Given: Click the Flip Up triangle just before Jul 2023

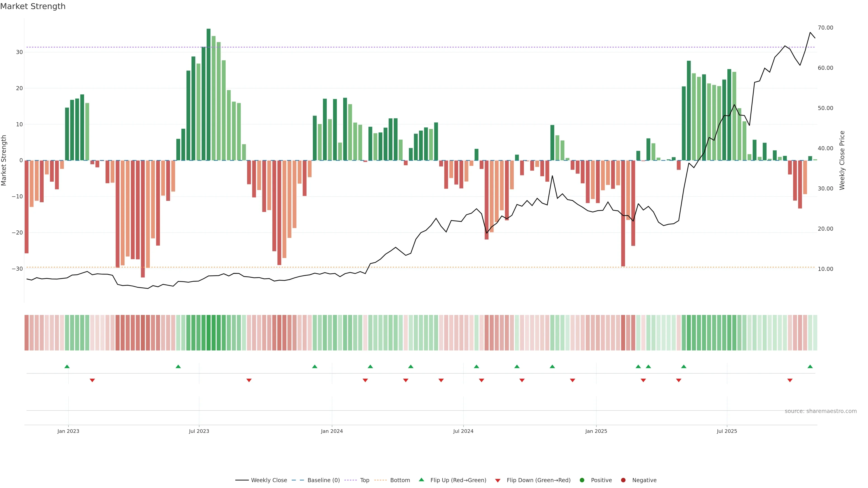Looking at the screenshot, I should pyautogui.click(x=178, y=366).
